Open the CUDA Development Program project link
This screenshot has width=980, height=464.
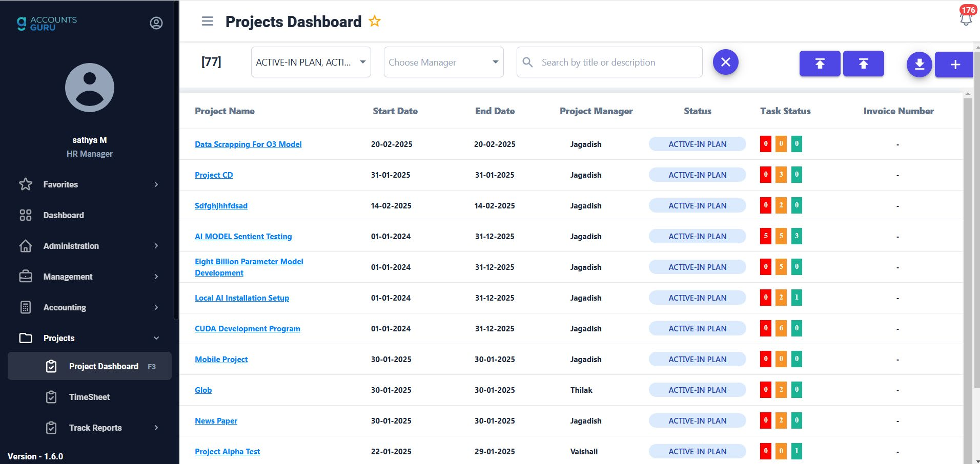[x=248, y=328]
